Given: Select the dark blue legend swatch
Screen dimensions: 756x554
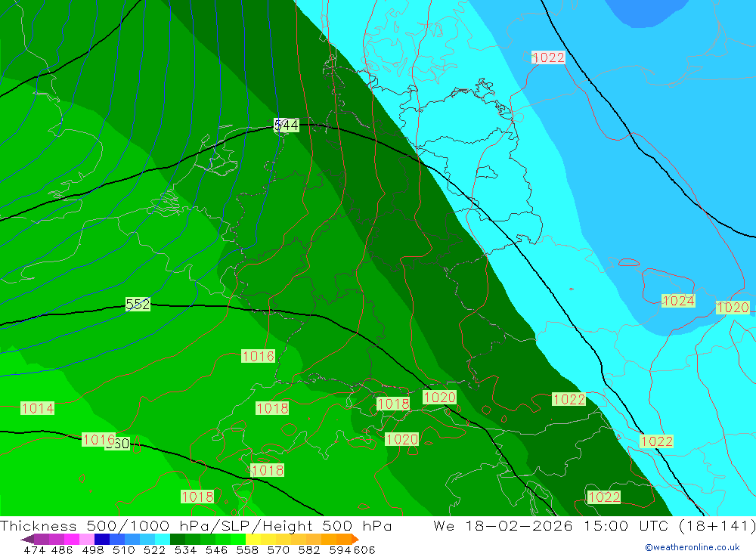Looking at the screenshot, I should point(102,539).
